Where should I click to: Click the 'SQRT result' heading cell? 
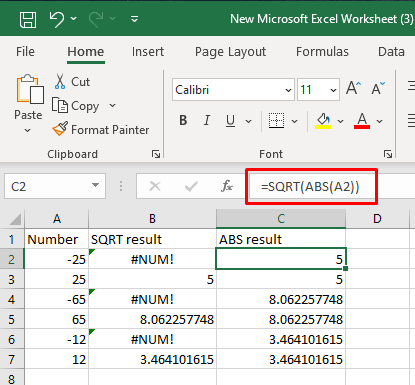click(152, 239)
